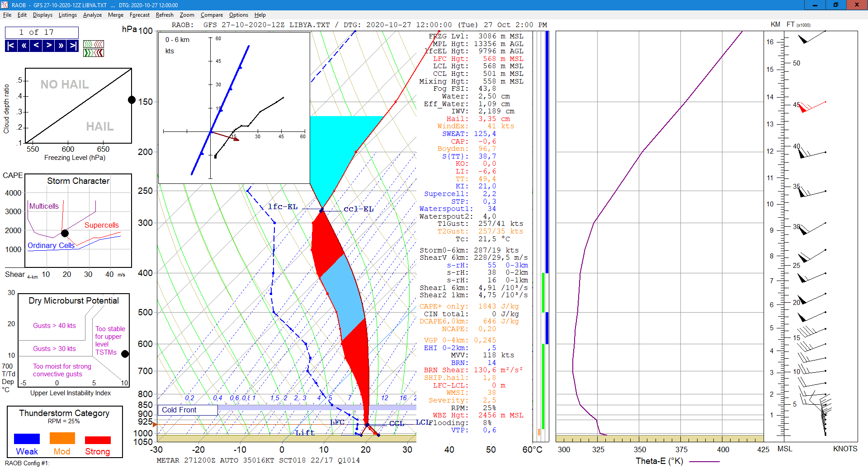
Task: Click the red Strong thunderstorm category swatch
Action: (x=98, y=440)
